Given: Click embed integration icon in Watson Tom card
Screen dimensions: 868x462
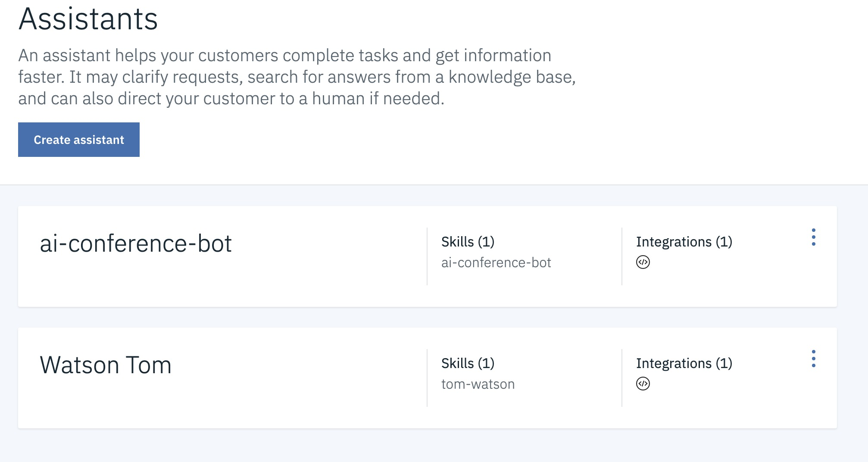Looking at the screenshot, I should [x=643, y=384].
